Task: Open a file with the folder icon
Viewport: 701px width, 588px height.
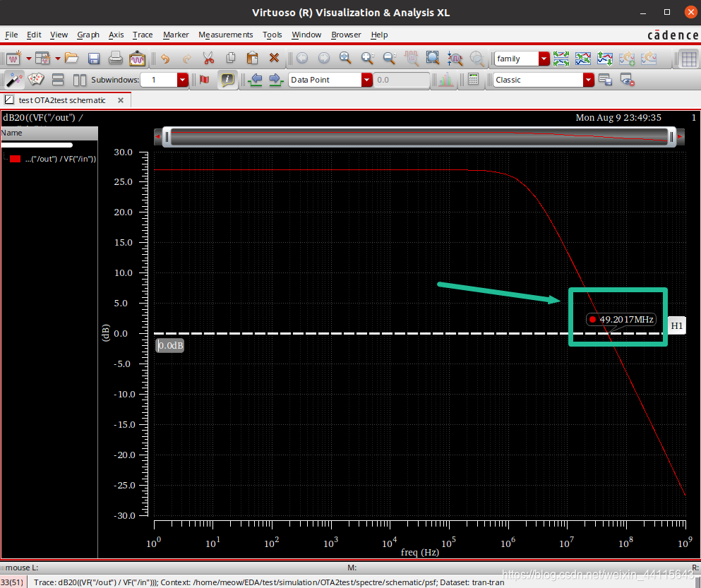Action: (71, 58)
